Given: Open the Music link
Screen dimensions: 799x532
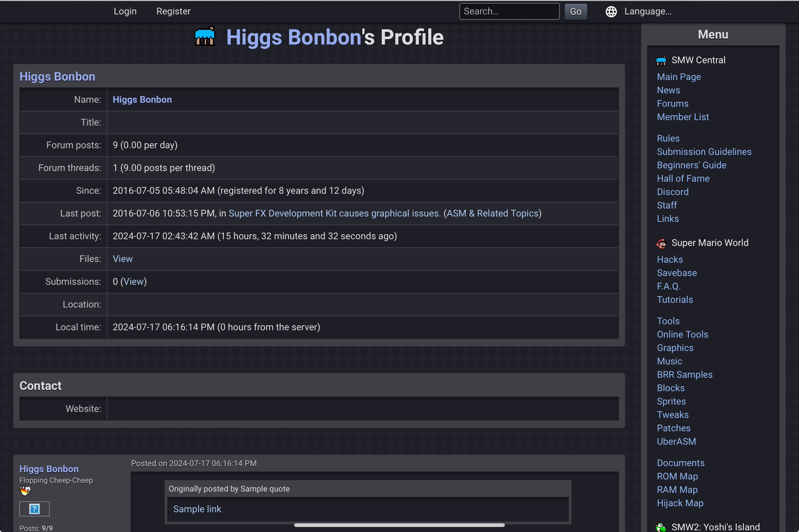Looking at the screenshot, I should (x=669, y=361).
